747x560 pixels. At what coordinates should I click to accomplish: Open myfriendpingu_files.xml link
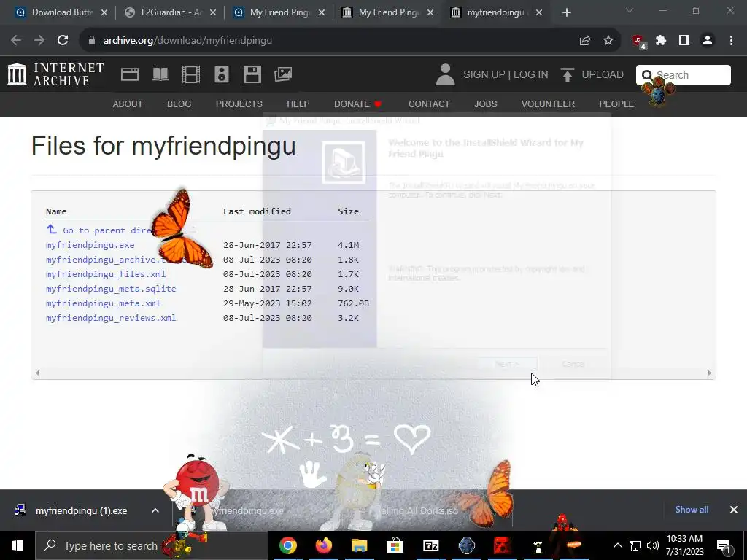click(106, 274)
